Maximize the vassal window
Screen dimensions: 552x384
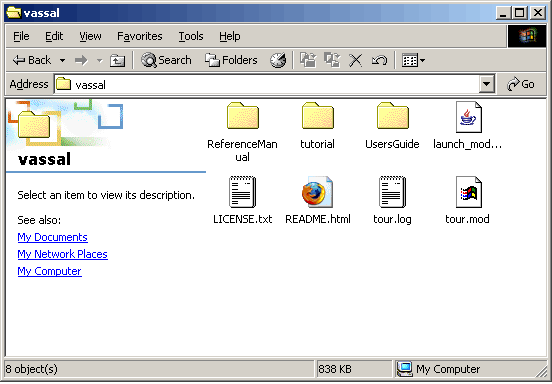point(519,13)
